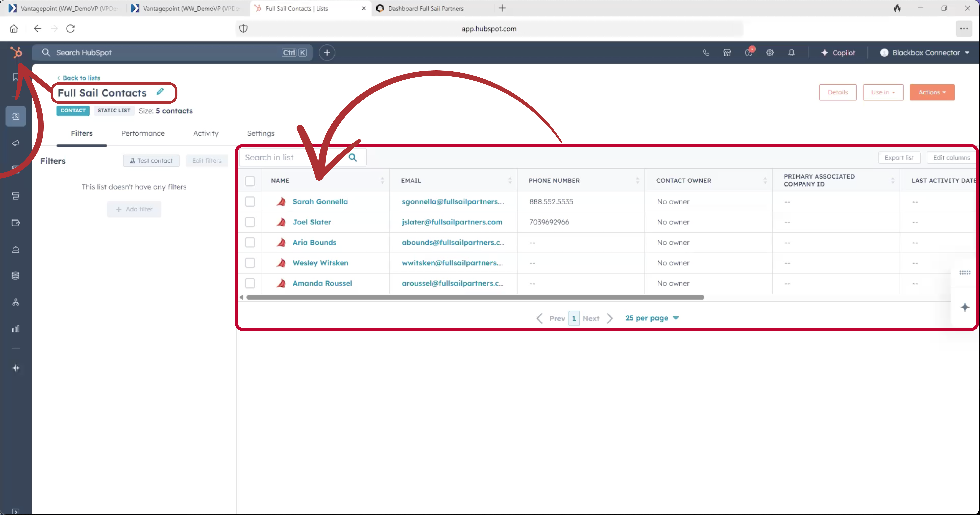980x515 pixels.
Task: Open the Use in dropdown
Action: [883, 92]
